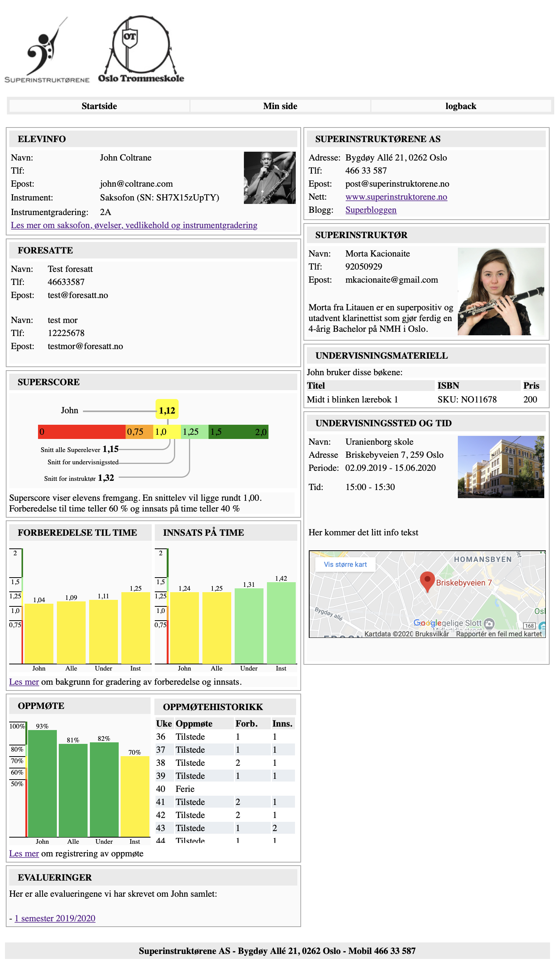
Task: Click the Uranienborg skole building photo
Action: [x=500, y=467]
